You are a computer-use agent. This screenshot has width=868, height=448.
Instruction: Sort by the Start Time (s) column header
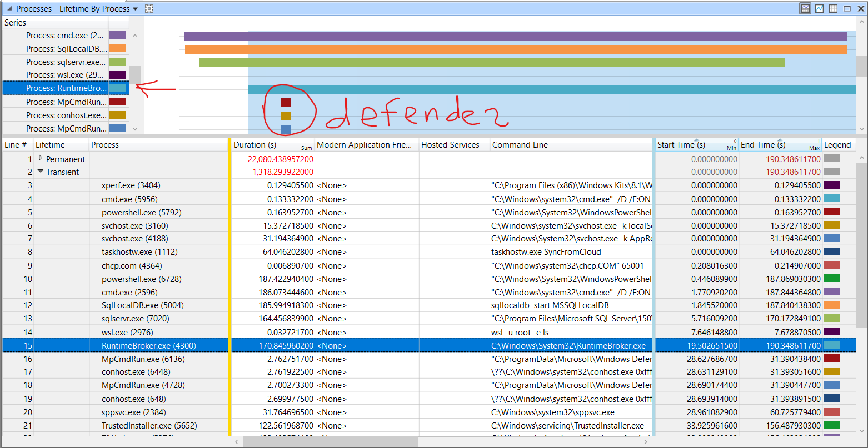(681, 144)
